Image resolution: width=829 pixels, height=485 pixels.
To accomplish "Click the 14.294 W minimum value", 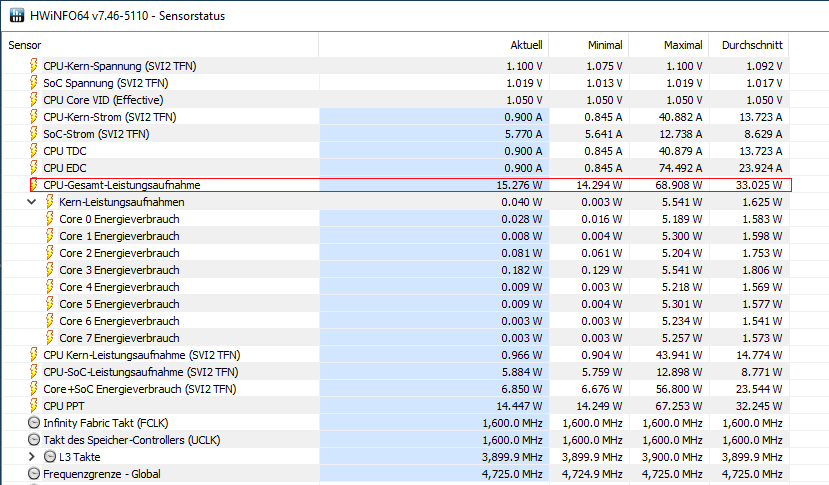I will pyautogui.click(x=600, y=185).
